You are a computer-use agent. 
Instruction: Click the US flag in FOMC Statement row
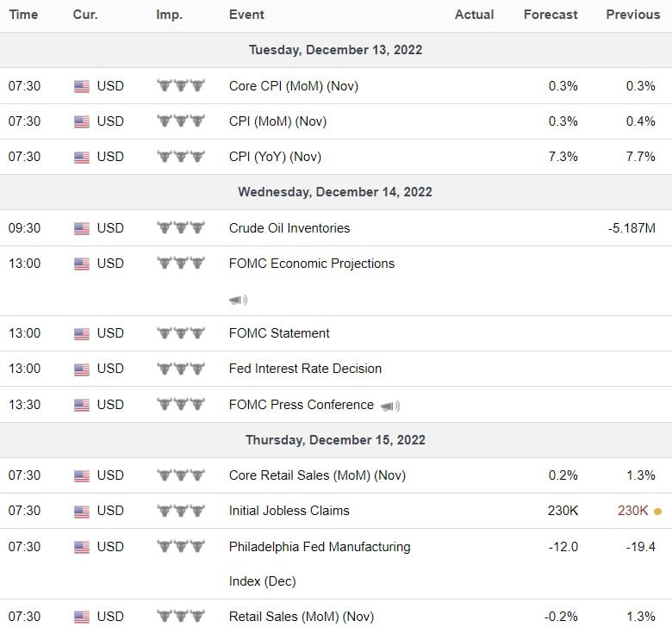tap(82, 334)
